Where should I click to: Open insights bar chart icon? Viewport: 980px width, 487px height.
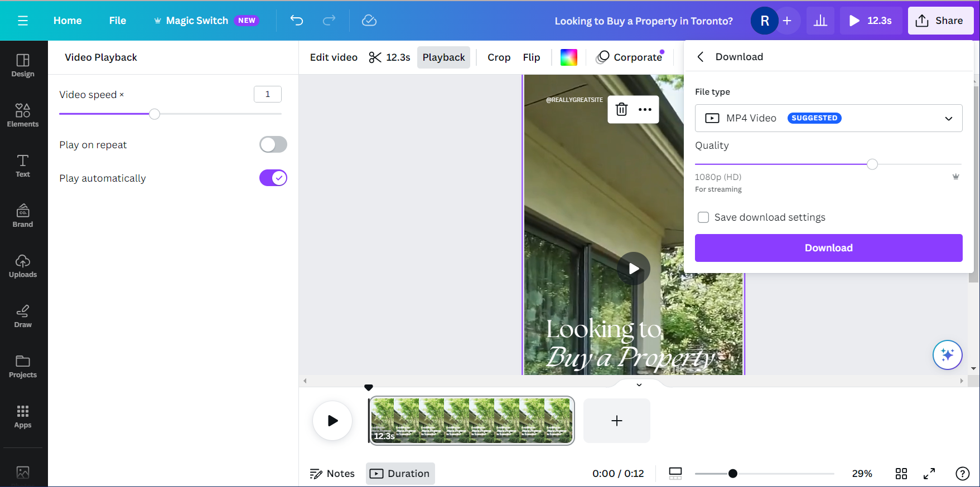pyautogui.click(x=820, y=21)
